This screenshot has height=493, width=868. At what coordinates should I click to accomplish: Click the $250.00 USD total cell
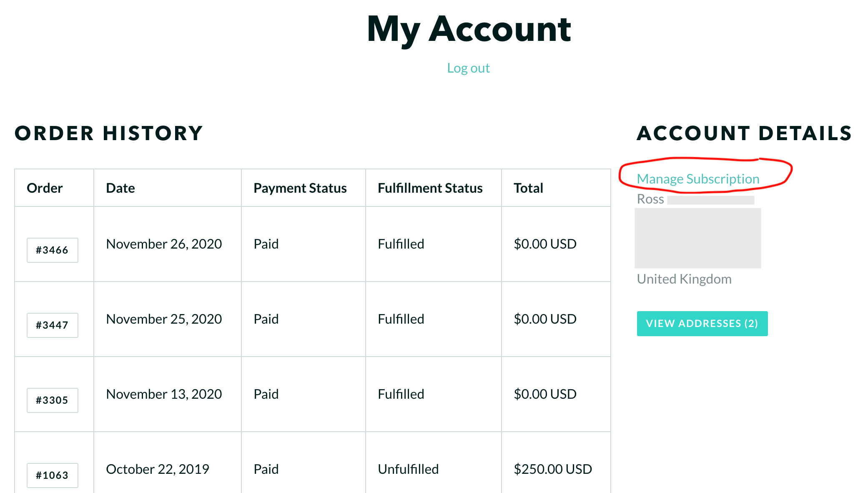553,469
